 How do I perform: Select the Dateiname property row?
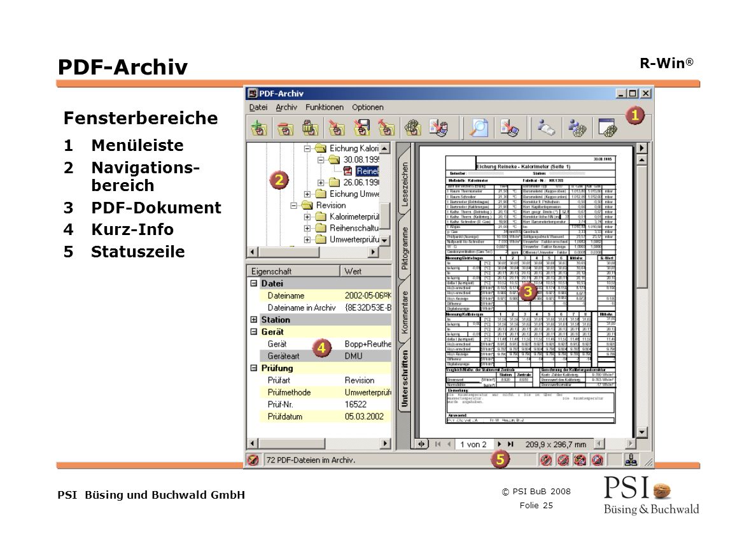click(x=319, y=296)
